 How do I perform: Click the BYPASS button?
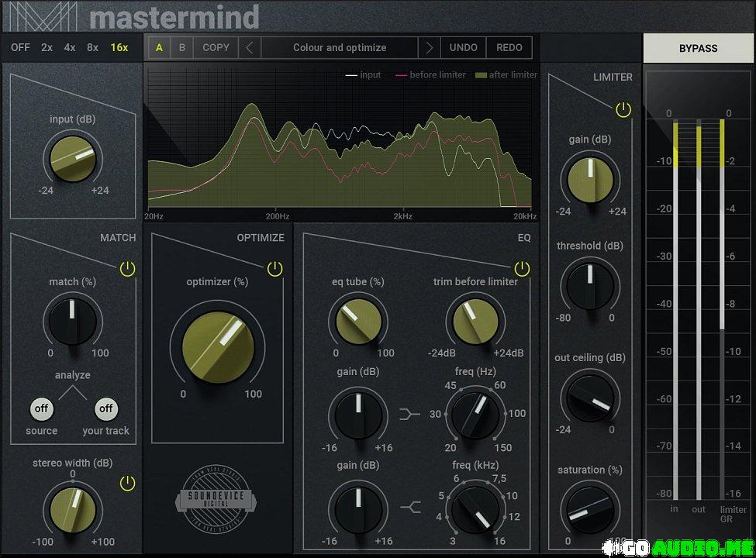698,48
